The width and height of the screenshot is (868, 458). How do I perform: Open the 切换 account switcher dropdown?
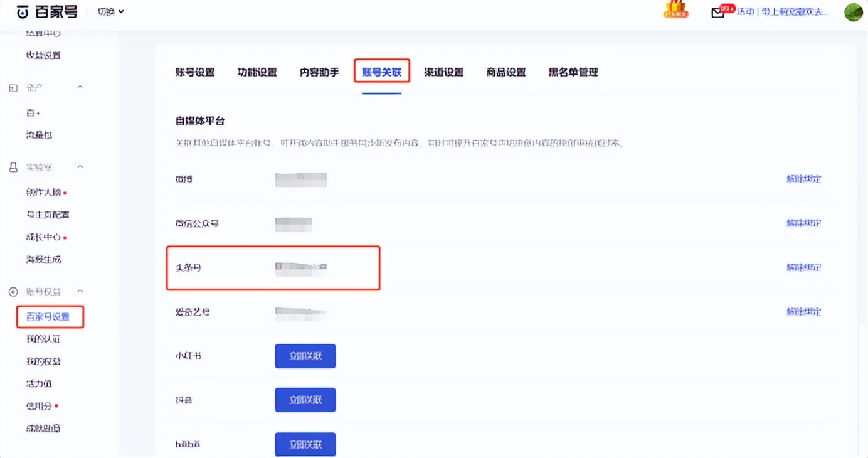coord(109,11)
